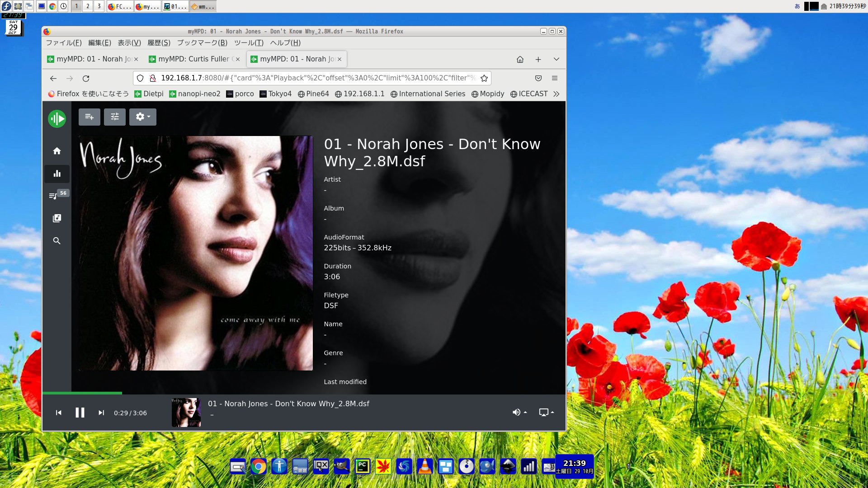This screenshot has width=868, height=488.
Task: Open the ブックマーク(B) menu
Action: pyautogui.click(x=202, y=43)
